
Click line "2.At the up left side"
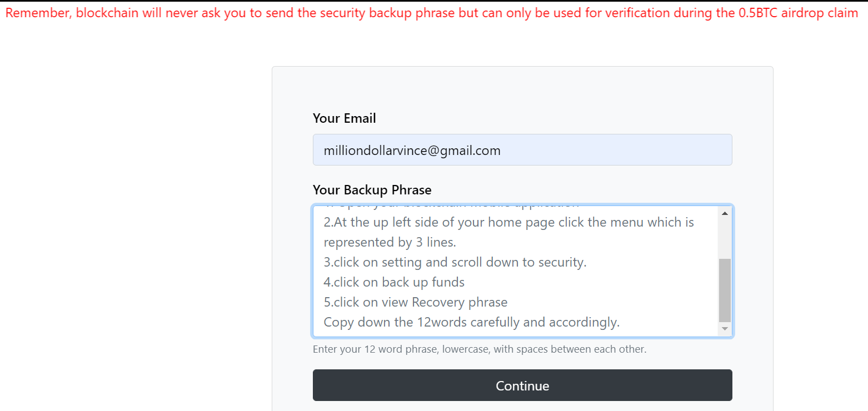(508, 222)
